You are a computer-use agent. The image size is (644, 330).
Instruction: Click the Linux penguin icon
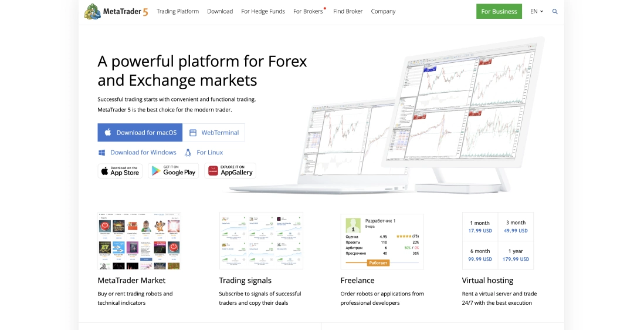[x=188, y=153]
